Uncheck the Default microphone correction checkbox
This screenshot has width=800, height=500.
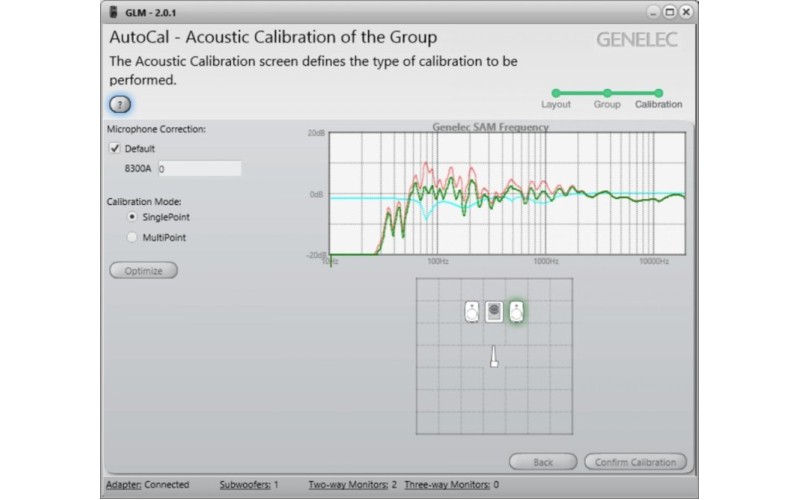(x=115, y=148)
